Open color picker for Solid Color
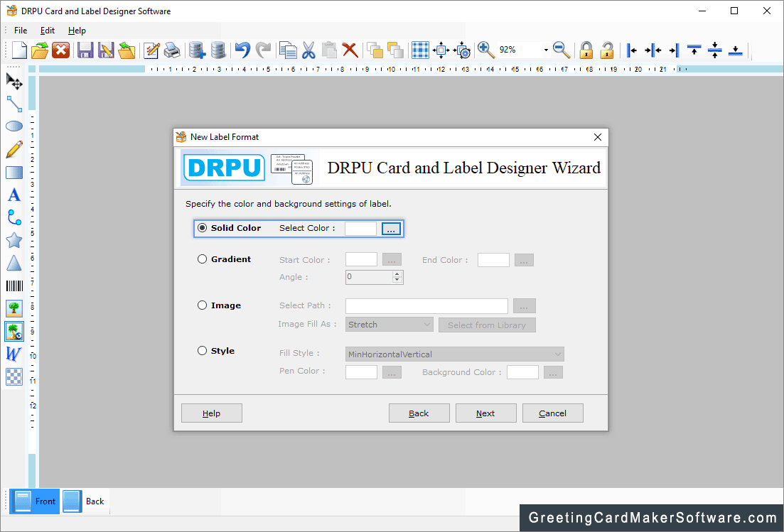 point(391,229)
